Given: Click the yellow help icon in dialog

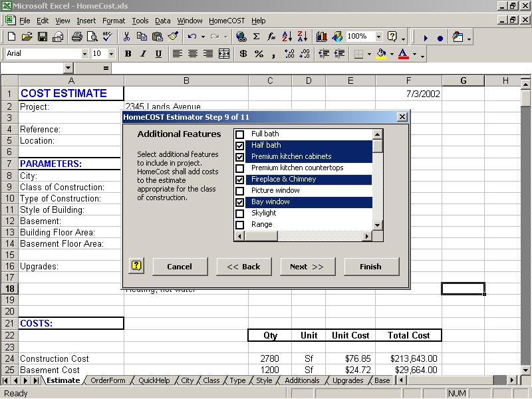Looking at the screenshot, I should (x=136, y=266).
